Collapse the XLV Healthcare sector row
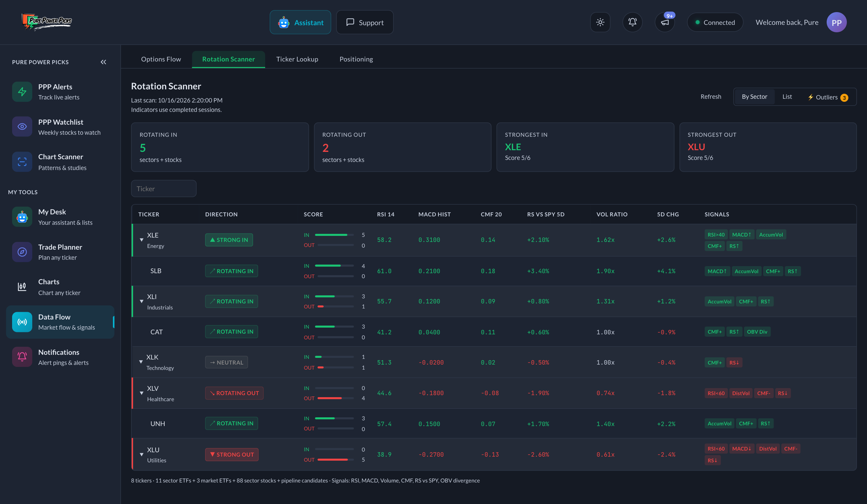The width and height of the screenshot is (867, 504). tap(141, 393)
